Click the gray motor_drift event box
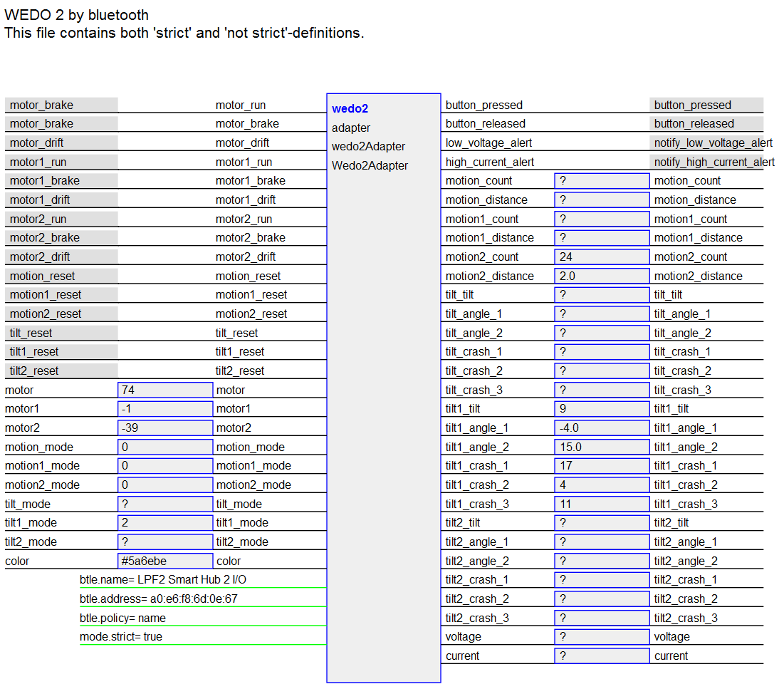 pyautogui.click(x=61, y=143)
